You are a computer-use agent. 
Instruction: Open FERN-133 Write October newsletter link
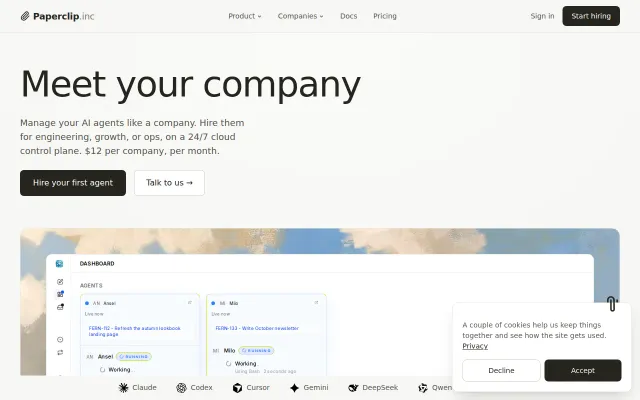257,328
